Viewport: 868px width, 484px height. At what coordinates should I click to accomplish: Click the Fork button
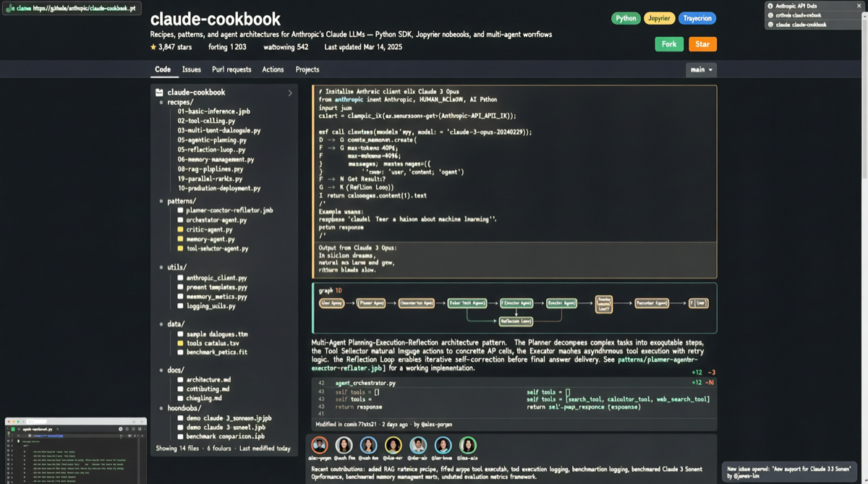point(669,44)
